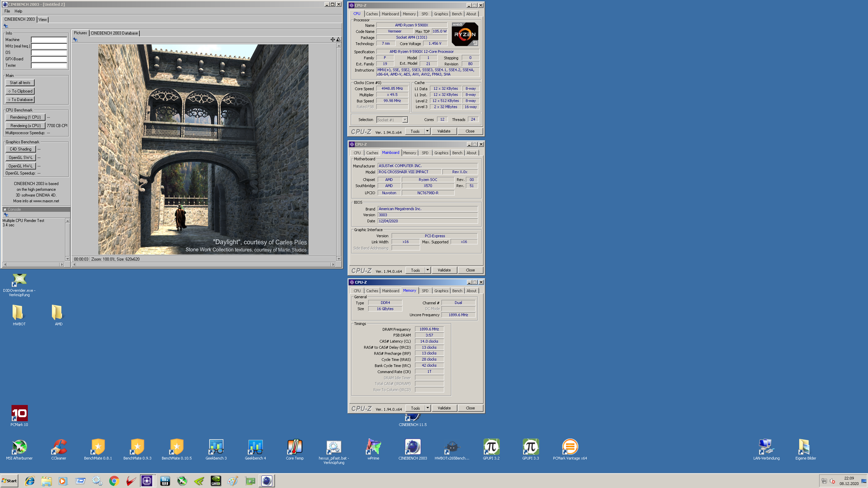Run Rendering (x CPU) benchmark
Image resolution: width=868 pixels, height=488 pixels.
click(25, 126)
